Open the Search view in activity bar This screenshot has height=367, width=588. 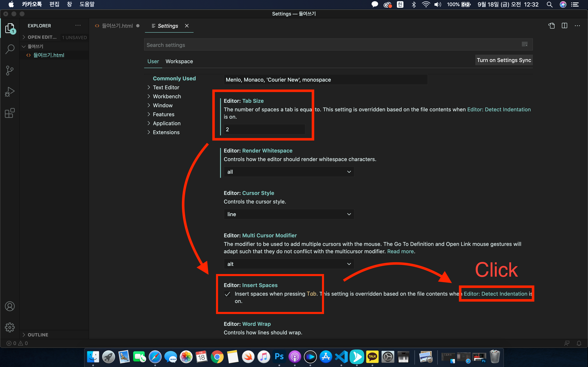(10, 49)
